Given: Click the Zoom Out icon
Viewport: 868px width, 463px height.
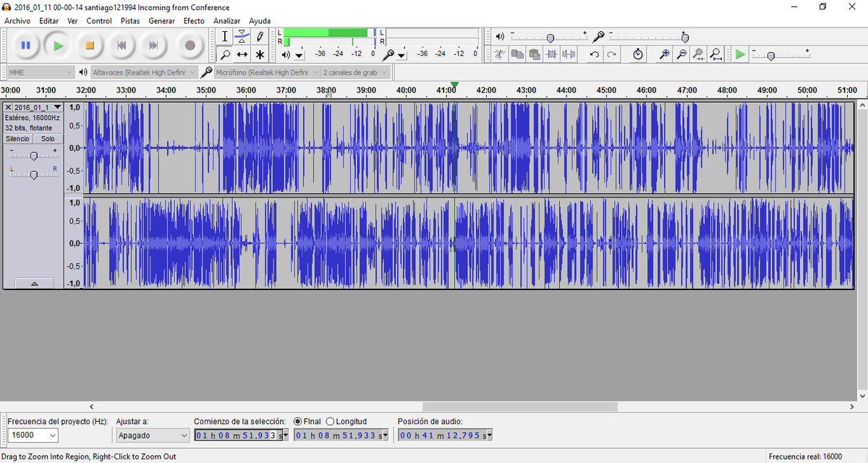Looking at the screenshot, I should 681,54.
